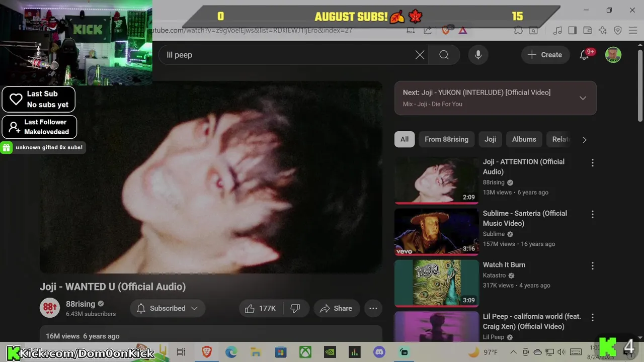Image resolution: width=644 pixels, height=362 pixels.
Task: Click the Share button
Action: pos(336,308)
